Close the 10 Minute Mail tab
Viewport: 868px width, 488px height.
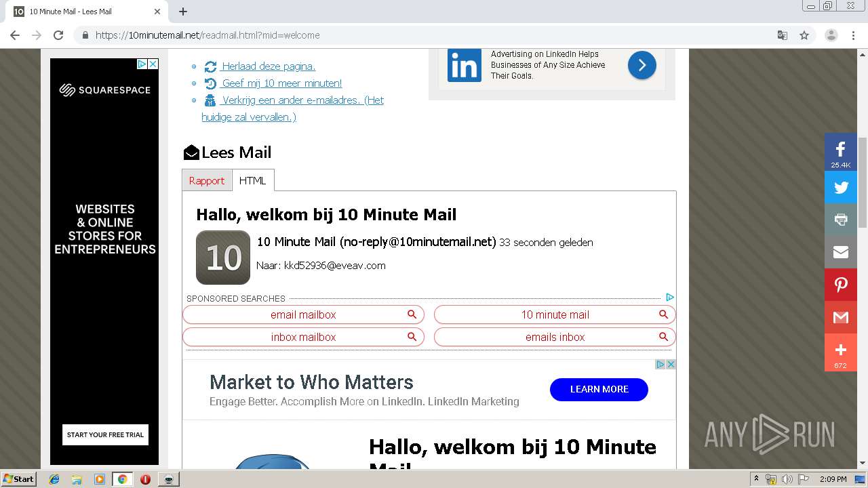click(157, 12)
